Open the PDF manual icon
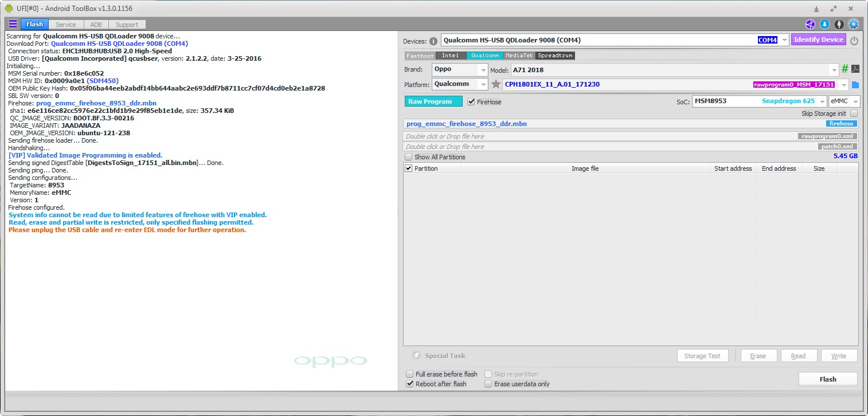 tap(855, 69)
